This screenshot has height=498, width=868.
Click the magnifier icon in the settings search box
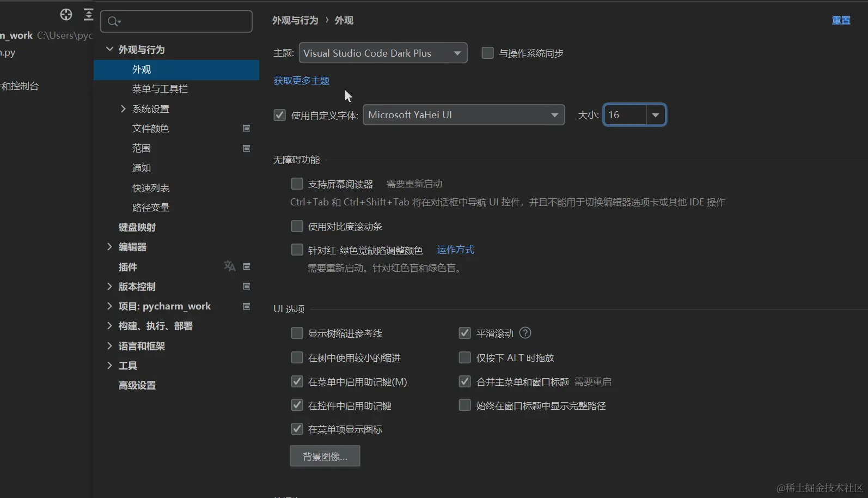[x=114, y=21]
